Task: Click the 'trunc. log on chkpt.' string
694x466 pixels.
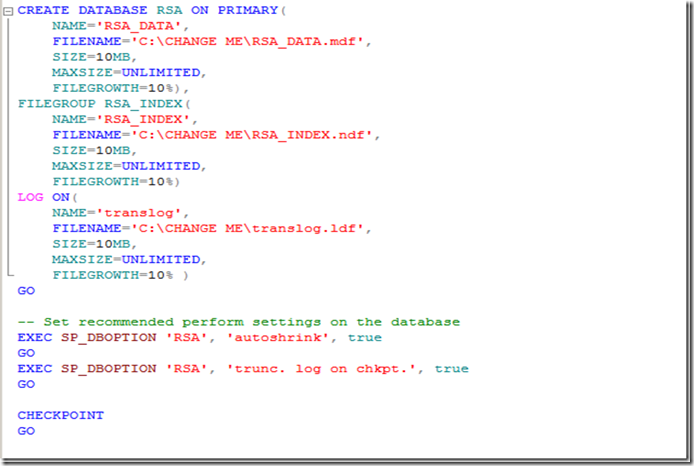Action: (x=329, y=369)
